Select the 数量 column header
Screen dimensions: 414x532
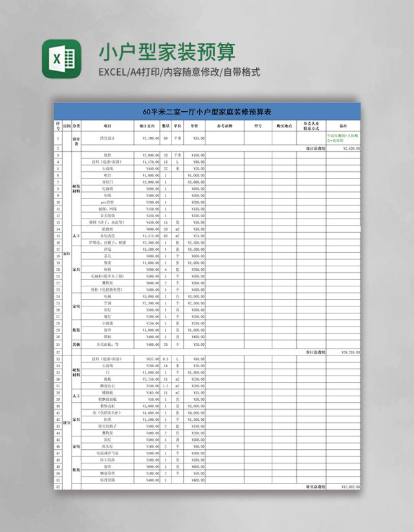click(166, 126)
